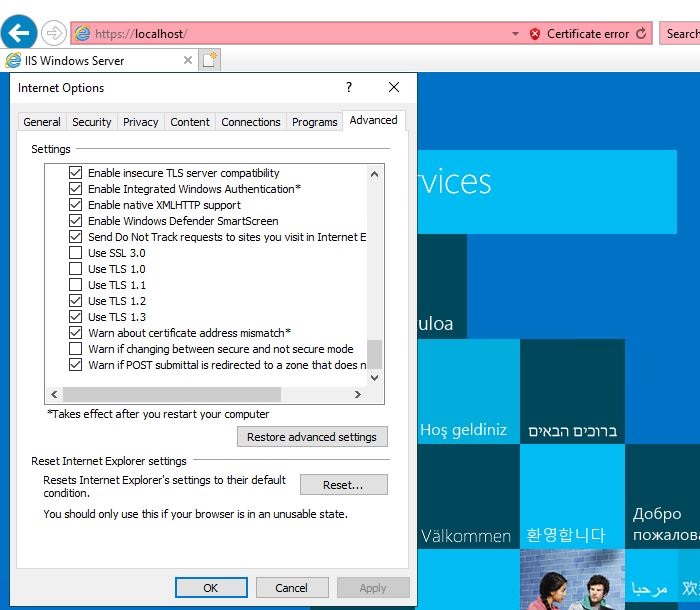Close the Internet Options dialog with X
This screenshot has height=610, width=700.
pos(394,87)
